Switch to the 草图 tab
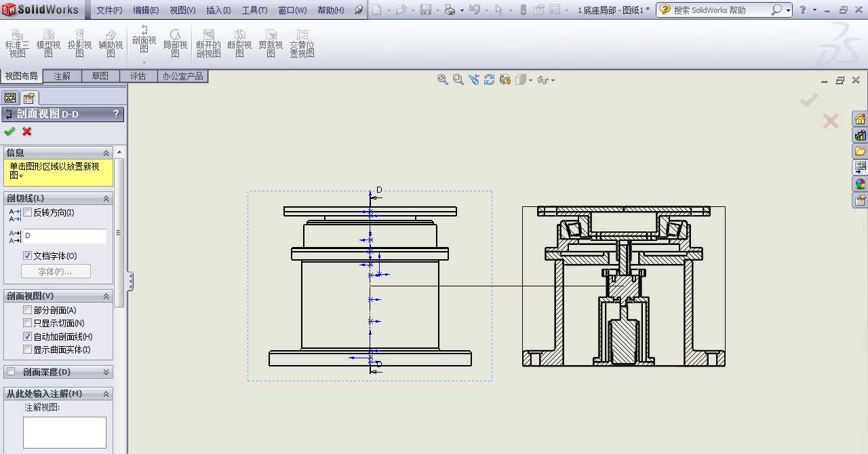 coord(100,76)
